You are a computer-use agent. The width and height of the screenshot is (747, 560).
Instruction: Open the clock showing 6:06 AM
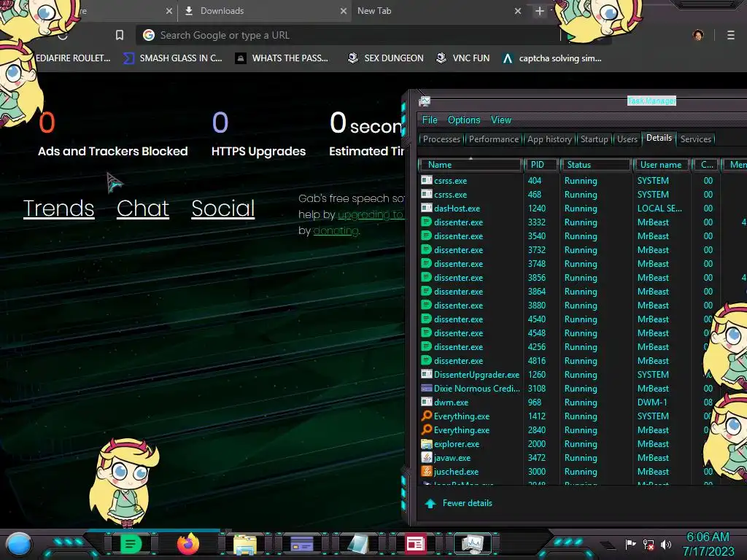708,544
